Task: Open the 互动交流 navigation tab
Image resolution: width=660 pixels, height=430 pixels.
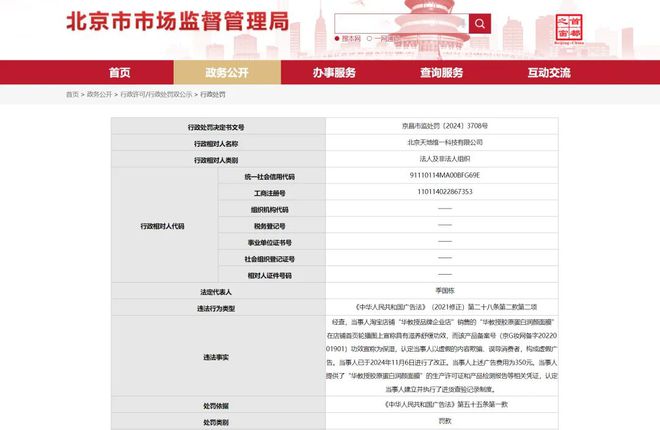Action: [x=549, y=73]
